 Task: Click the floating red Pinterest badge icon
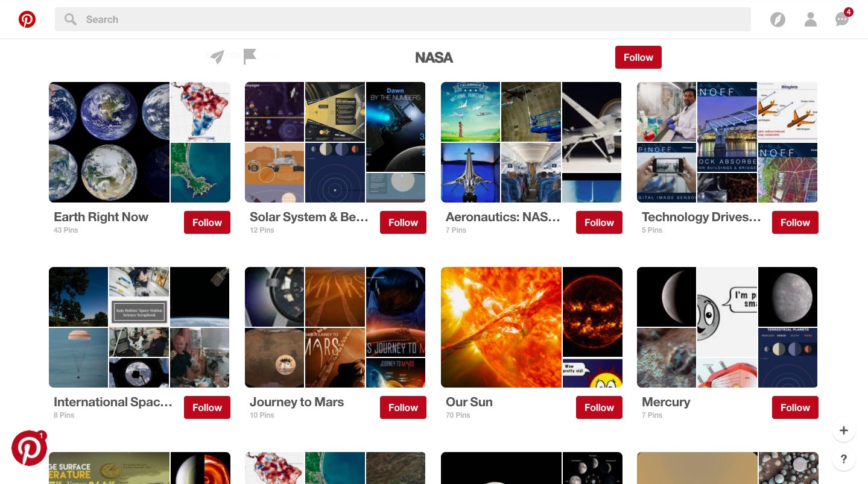tap(29, 448)
